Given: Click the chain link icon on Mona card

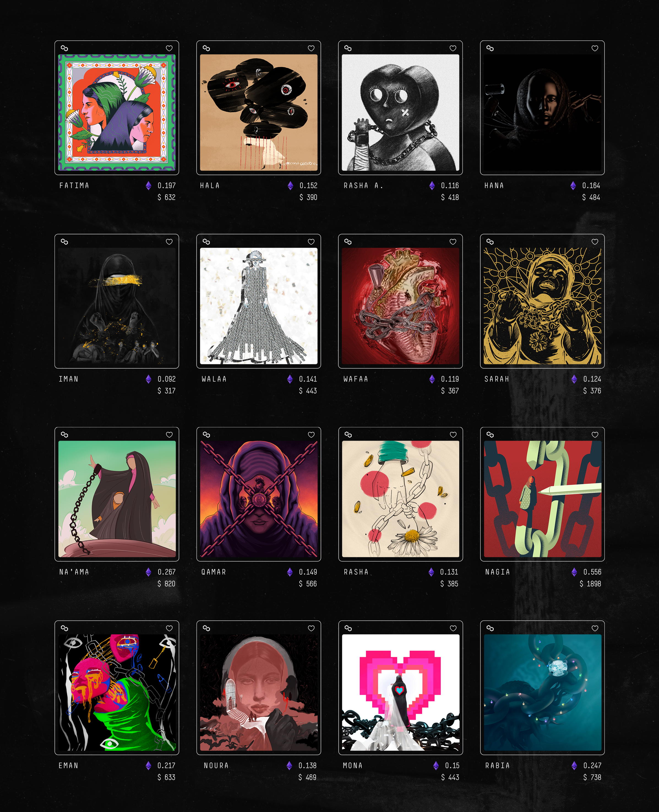Looking at the screenshot, I should click(x=348, y=628).
